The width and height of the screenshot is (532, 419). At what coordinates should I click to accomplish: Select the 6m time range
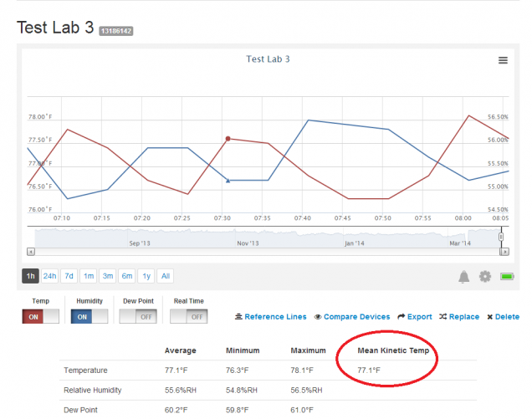pos(127,276)
